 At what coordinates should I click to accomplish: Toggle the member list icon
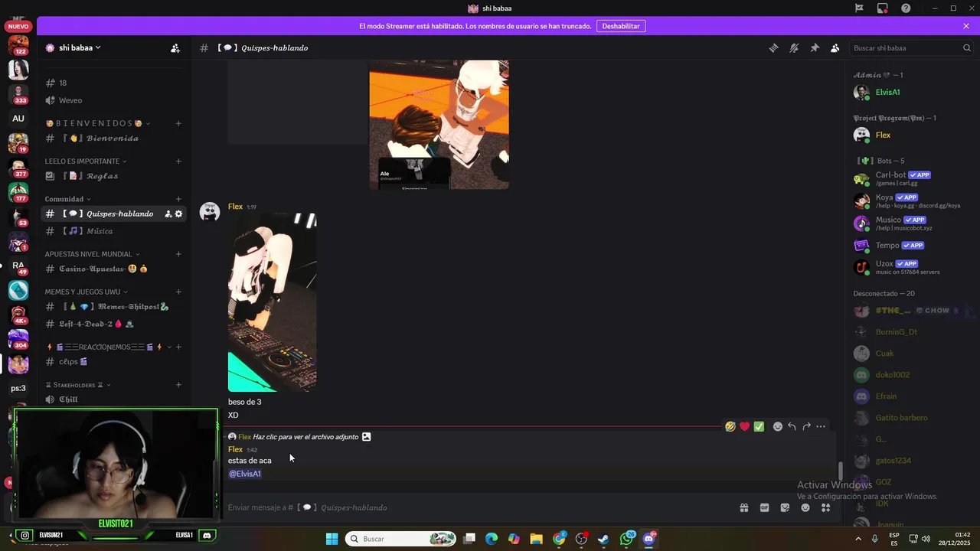coord(835,47)
